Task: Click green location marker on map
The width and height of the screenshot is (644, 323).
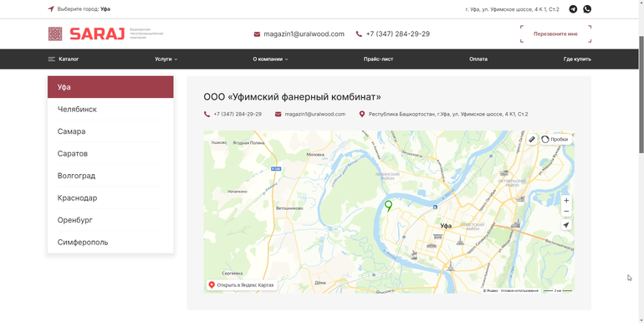Action: pyautogui.click(x=388, y=206)
